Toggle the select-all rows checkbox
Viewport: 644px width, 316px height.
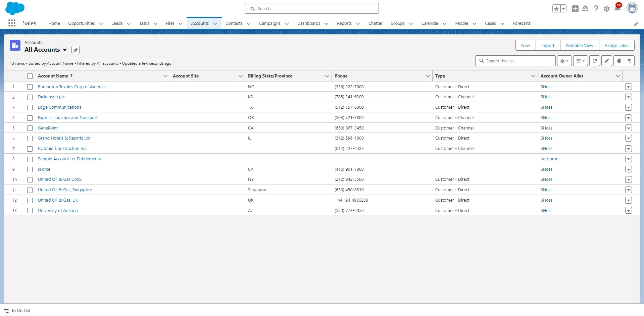[x=30, y=76]
